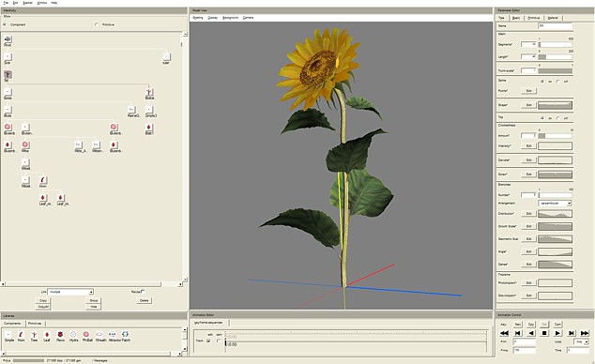Toggle the Recipe checkbox
Viewport: 595px width, 364px height.
click(143, 292)
